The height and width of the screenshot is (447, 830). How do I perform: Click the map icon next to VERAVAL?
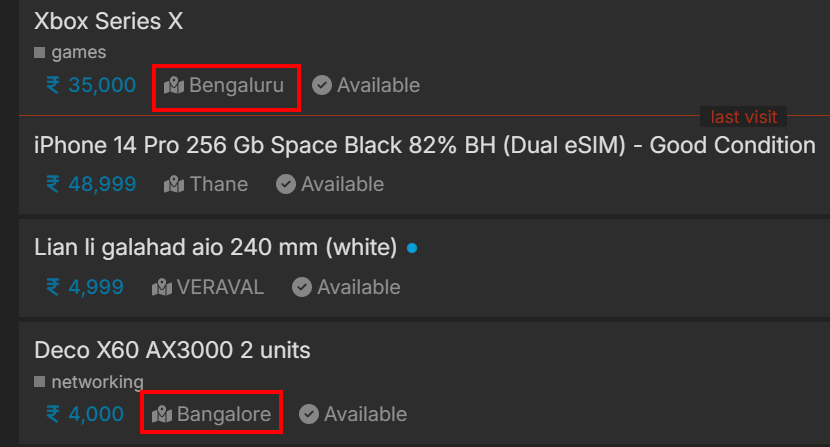162,287
